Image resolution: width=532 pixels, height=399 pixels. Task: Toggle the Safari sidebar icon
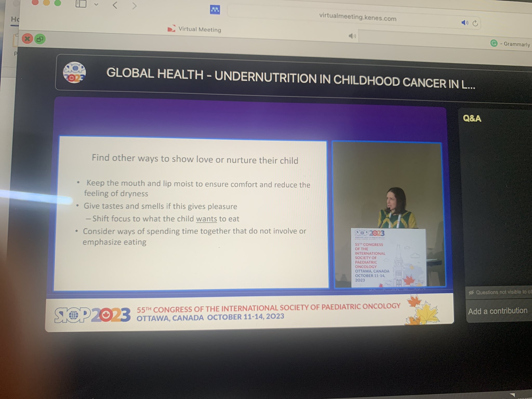[x=81, y=4]
